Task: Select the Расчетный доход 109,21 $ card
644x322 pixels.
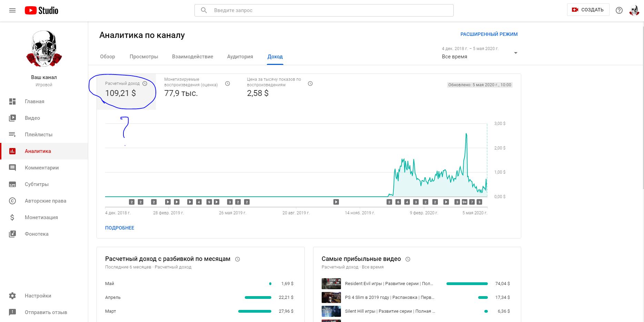Action: click(126, 92)
